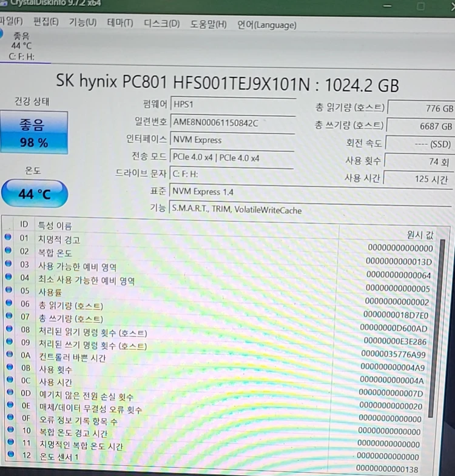Click the status dot for attribute 11
The width and height of the screenshot is (455, 476).
coord(11,441)
